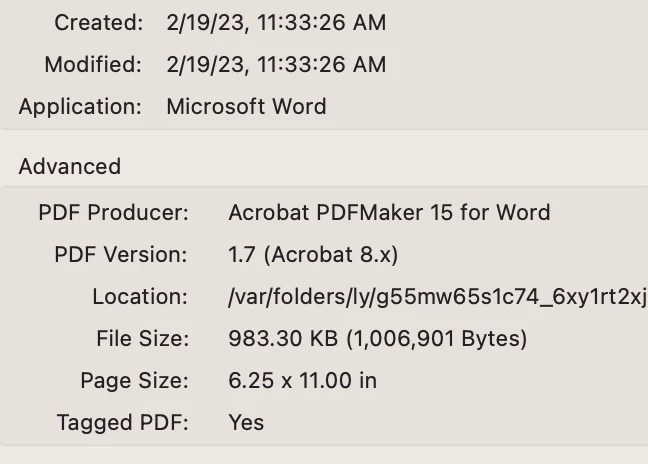Click the File Size label
The width and height of the screenshot is (648, 464).
click(x=141, y=339)
